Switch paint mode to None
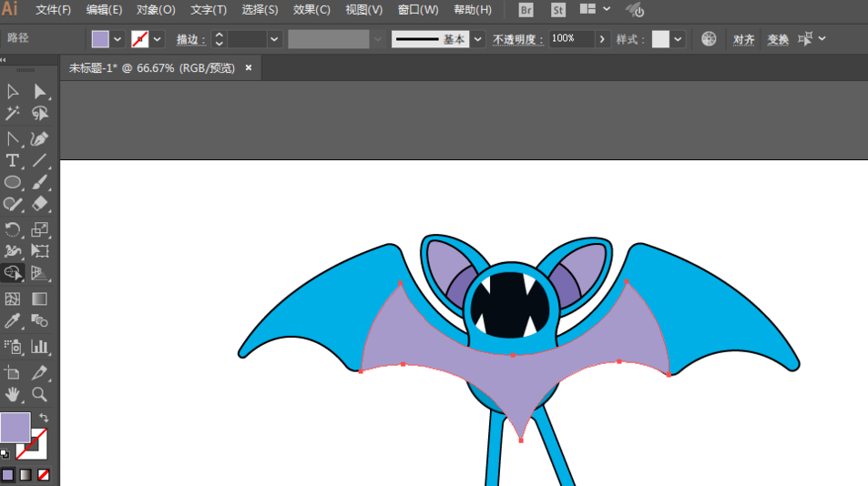This screenshot has width=868, height=486. 43,475
